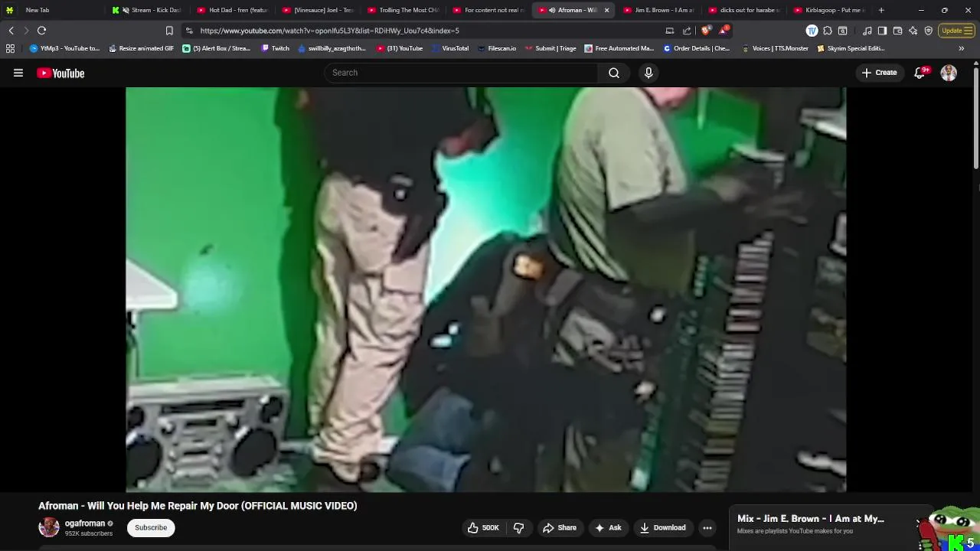Open the Leo AI sparkle icon
The height and width of the screenshot is (551, 980).
click(913, 31)
